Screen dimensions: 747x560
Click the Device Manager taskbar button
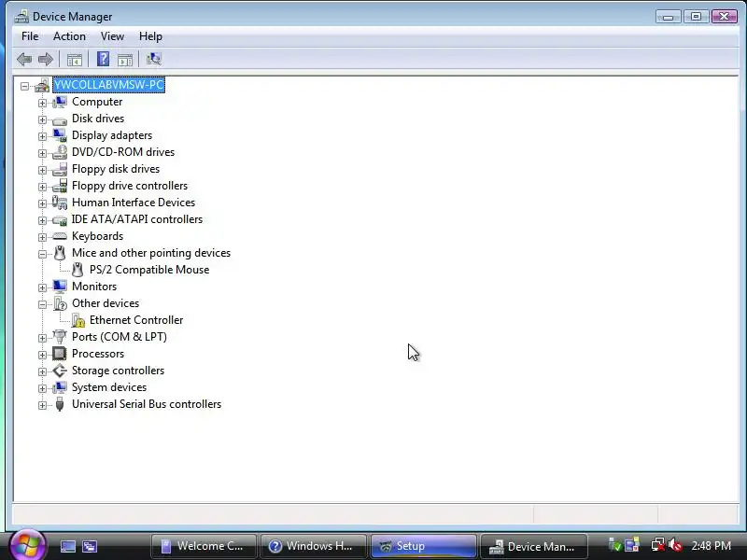pyautogui.click(x=533, y=546)
